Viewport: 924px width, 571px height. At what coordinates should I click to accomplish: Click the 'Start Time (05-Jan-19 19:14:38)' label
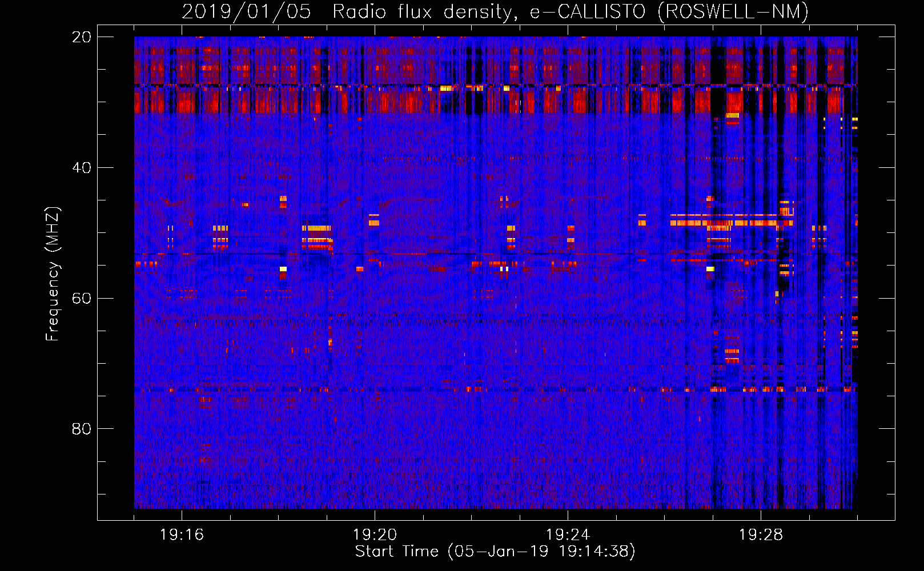tap(495, 552)
